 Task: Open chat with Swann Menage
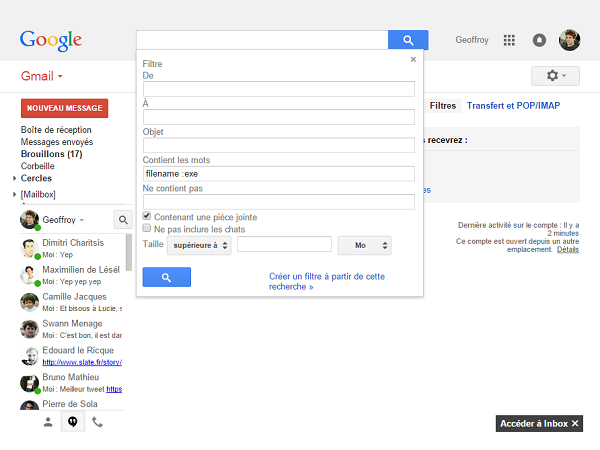73,329
